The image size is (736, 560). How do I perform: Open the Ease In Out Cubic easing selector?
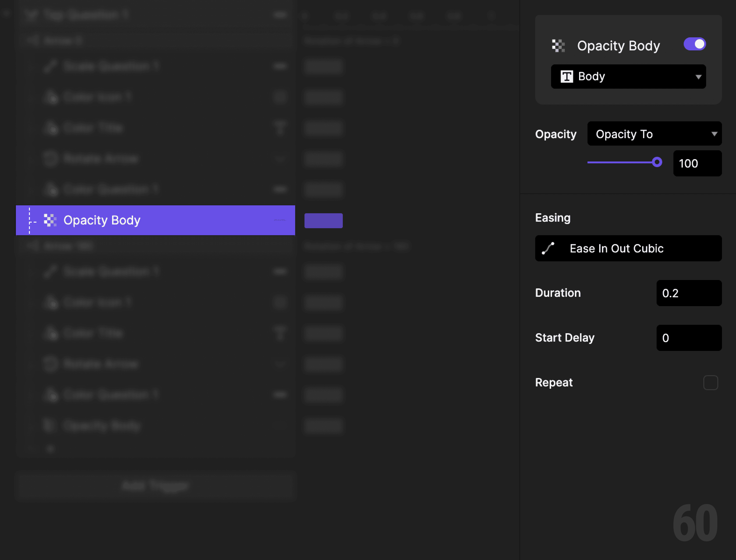tap(628, 248)
